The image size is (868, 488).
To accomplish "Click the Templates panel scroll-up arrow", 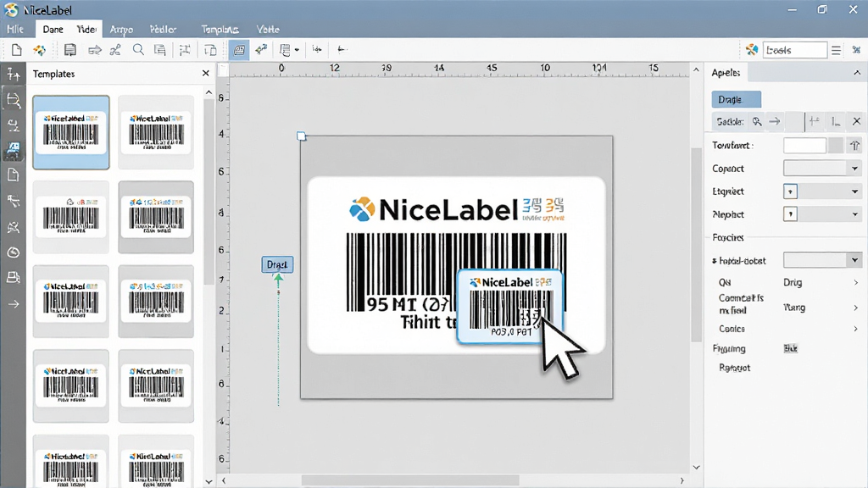I will point(209,92).
